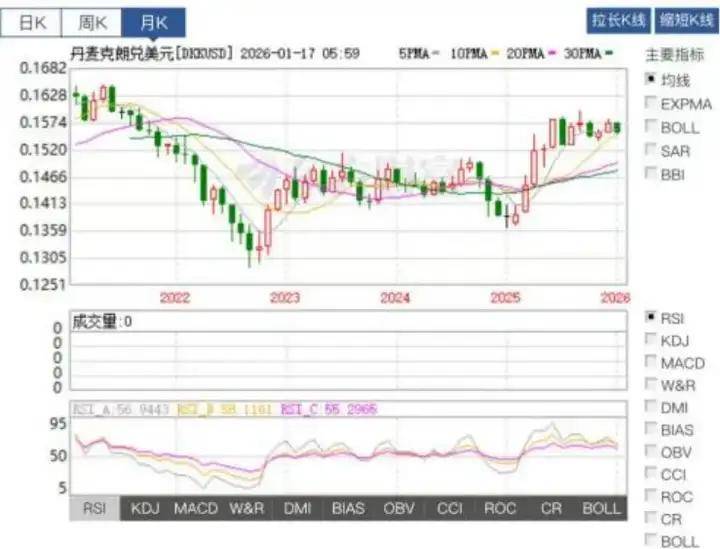Open the KDJ tab in bottom bar

coord(145,508)
